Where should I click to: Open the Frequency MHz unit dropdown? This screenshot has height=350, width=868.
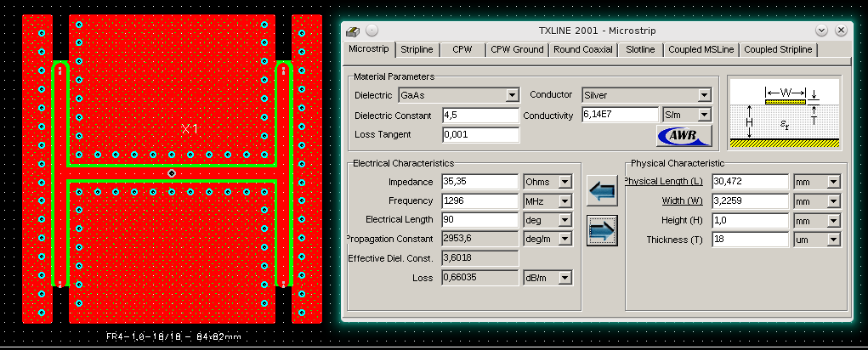(566, 201)
